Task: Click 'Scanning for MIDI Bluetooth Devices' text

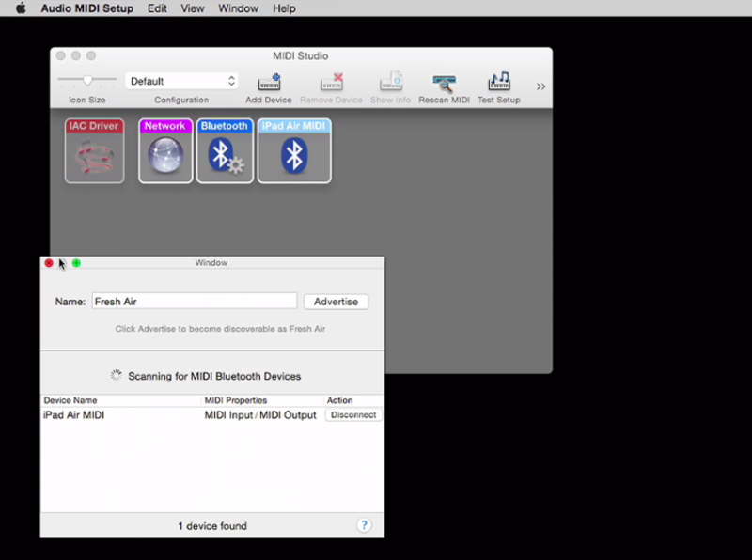Action: tap(214, 376)
